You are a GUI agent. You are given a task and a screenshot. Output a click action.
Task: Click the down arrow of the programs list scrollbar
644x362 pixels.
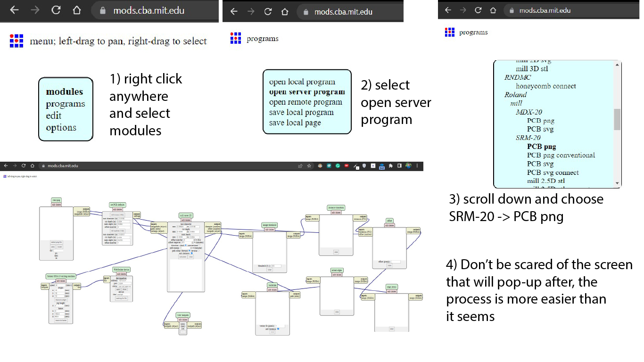(x=617, y=183)
